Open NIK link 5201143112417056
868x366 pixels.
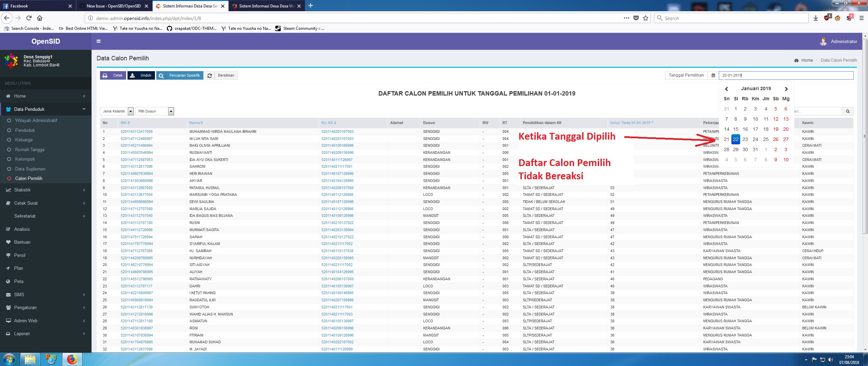coord(136,131)
